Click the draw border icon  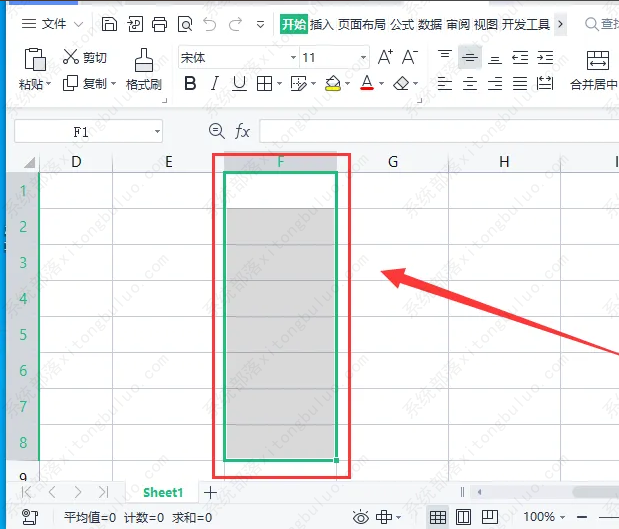298,83
